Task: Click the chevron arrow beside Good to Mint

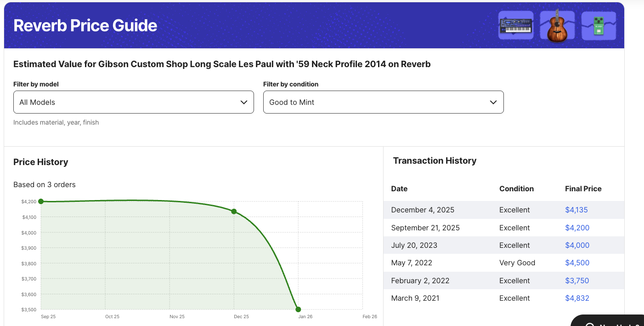Action: (493, 102)
